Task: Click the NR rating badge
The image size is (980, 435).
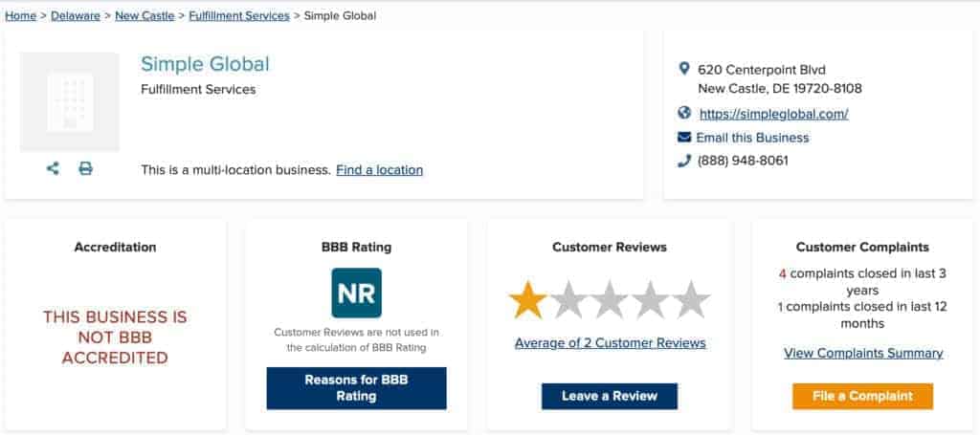Action: point(356,293)
